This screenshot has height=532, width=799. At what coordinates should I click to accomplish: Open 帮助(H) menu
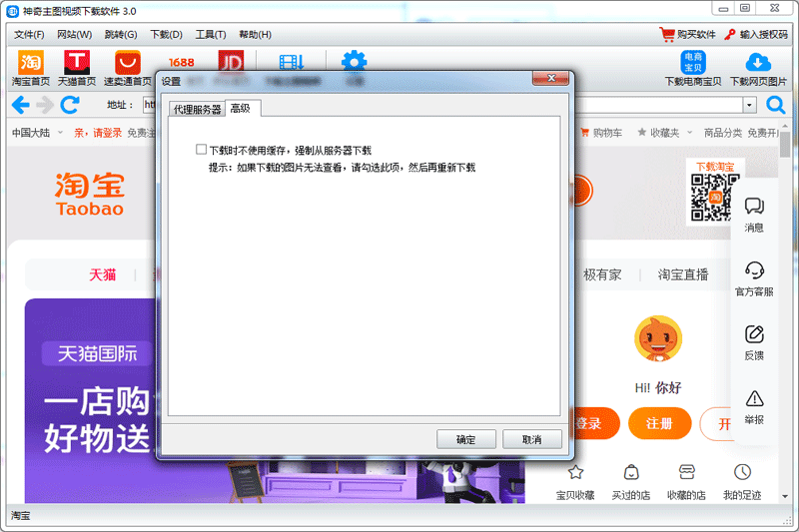pyautogui.click(x=256, y=35)
